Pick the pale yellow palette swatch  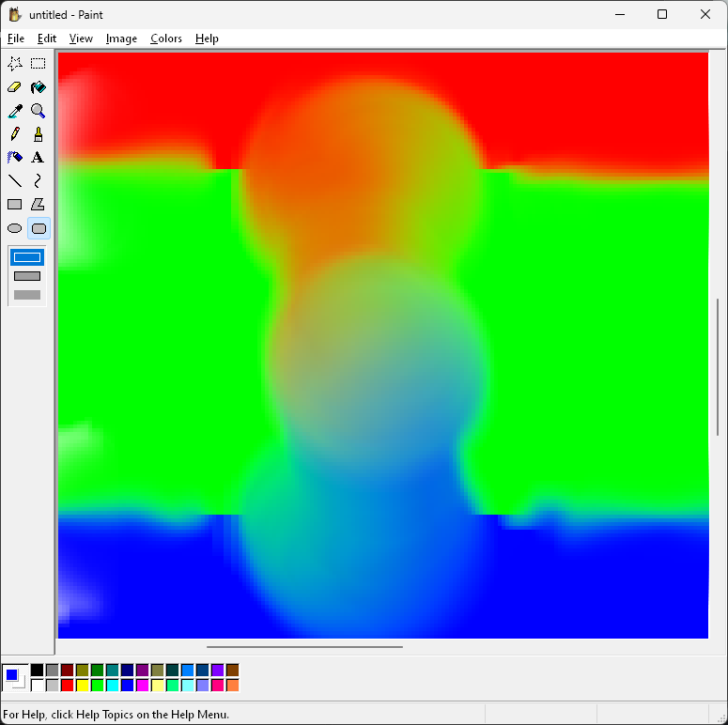coord(158,685)
